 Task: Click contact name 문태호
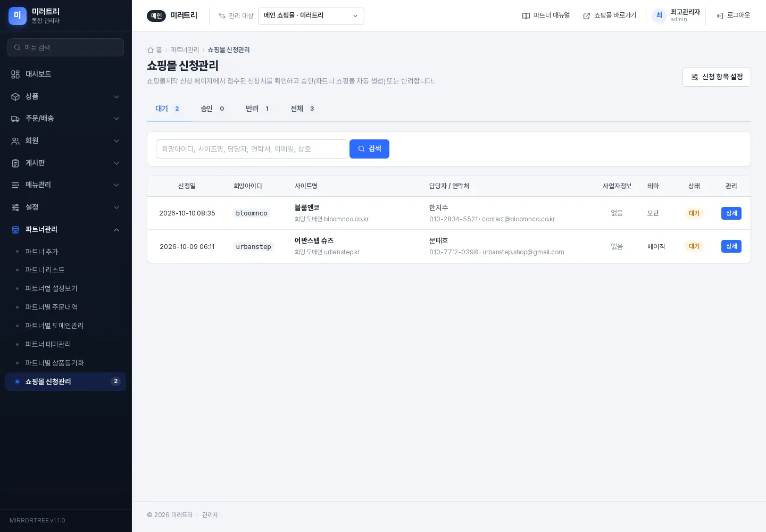[439, 241]
